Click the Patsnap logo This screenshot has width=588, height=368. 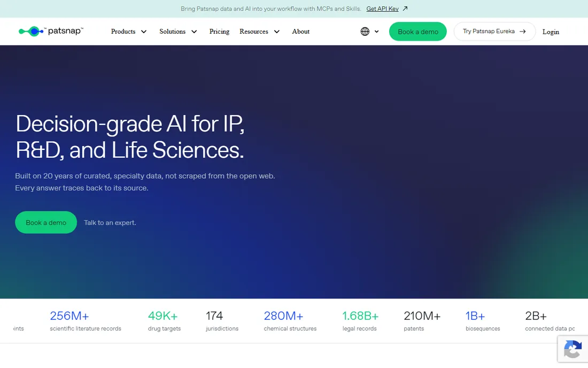pos(51,31)
